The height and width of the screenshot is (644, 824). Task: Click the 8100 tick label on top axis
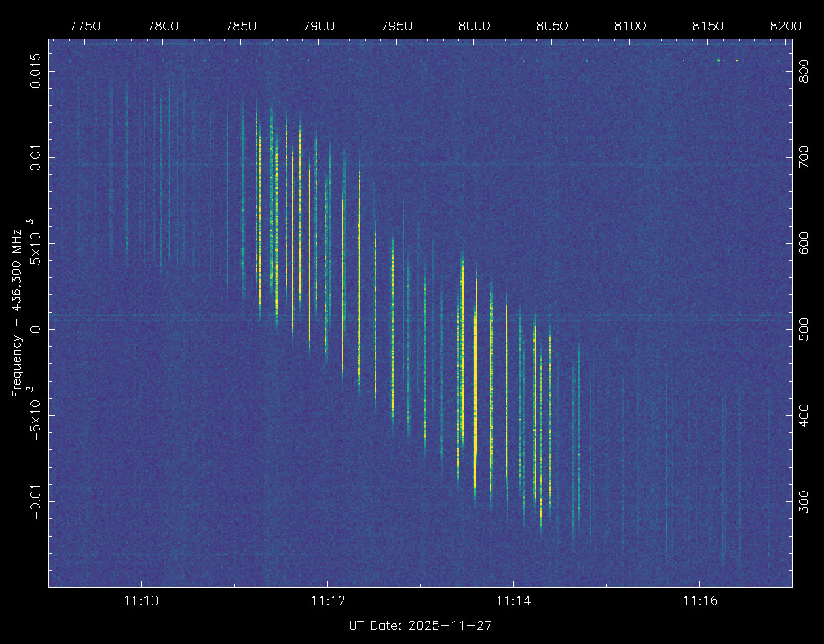click(630, 27)
